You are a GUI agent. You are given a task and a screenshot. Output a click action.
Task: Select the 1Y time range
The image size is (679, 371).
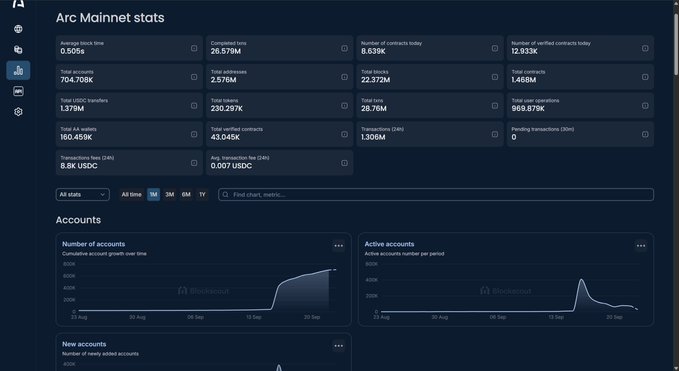tap(202, 195)
